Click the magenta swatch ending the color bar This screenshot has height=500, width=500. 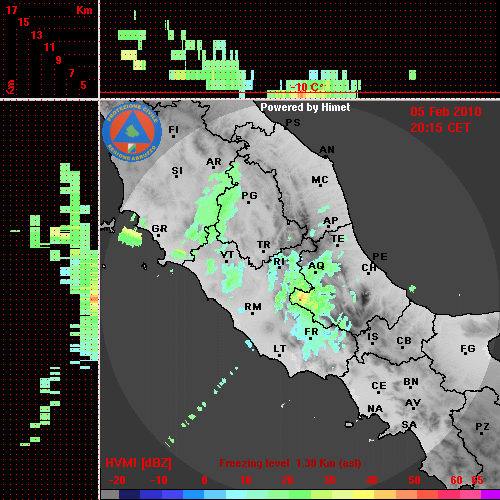490,494
